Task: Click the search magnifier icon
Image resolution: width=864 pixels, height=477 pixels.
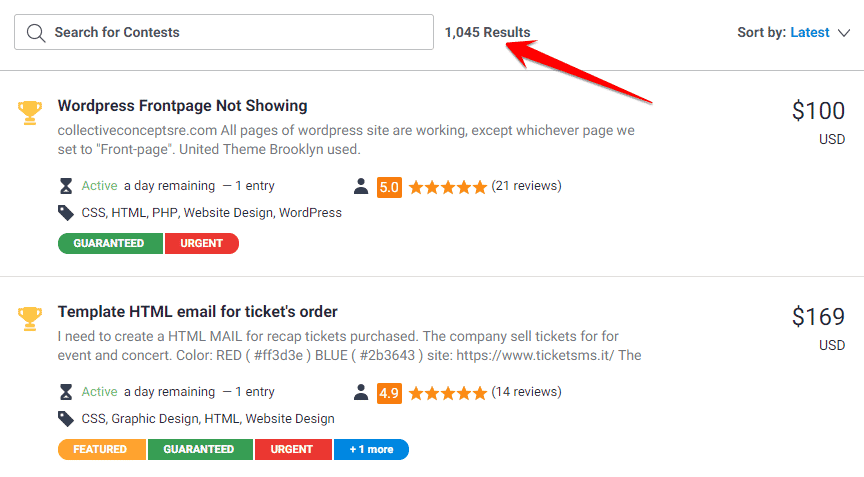Action: pyautogui.click(x=36, y=32)
